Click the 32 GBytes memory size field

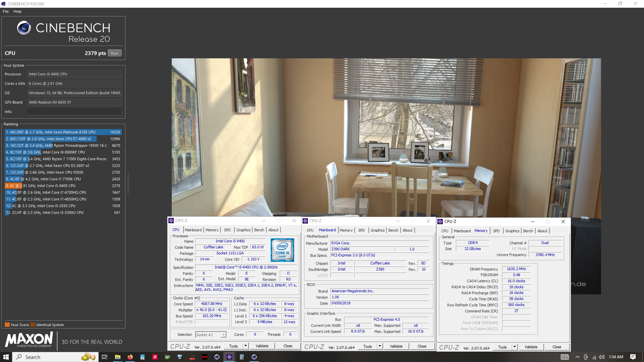point(472,249)
